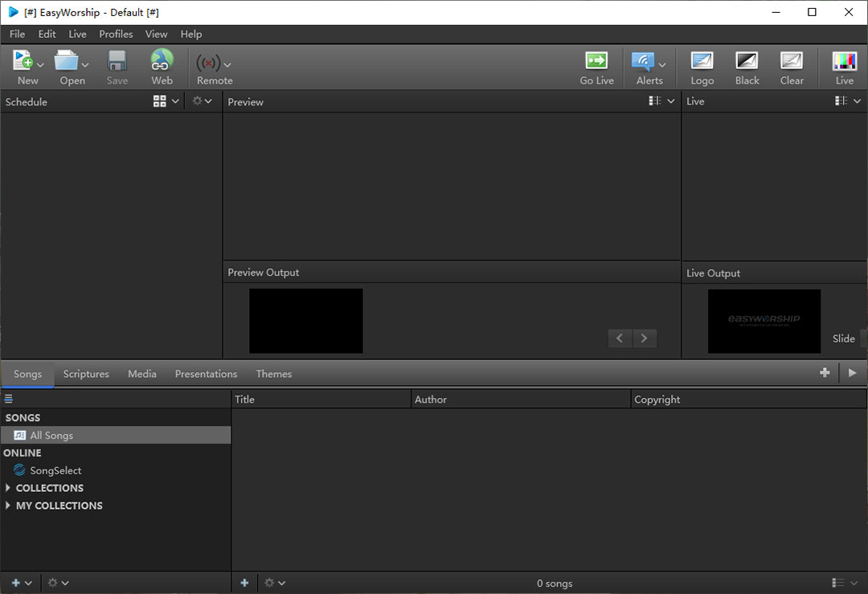Select SongSelect online source
This screenshot has height=594, width=868.
tap(55, 470)
